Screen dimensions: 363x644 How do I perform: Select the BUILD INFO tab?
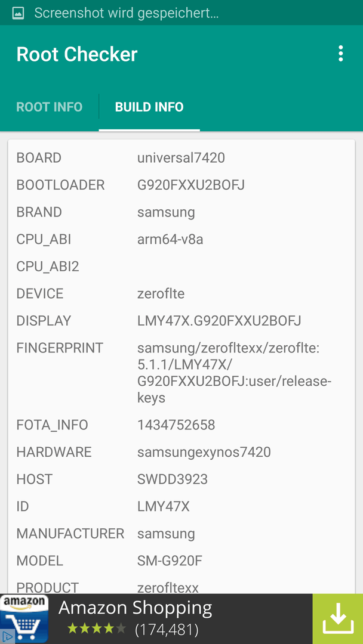[x=149, y=107]
